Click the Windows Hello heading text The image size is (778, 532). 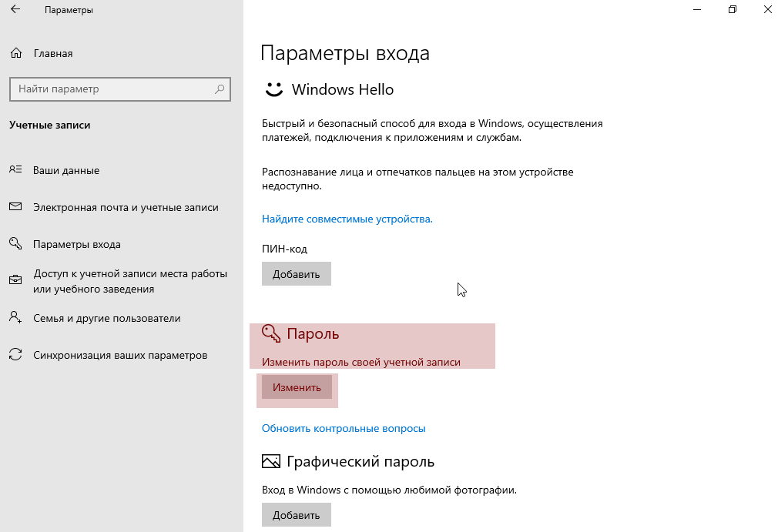(343, 90)
